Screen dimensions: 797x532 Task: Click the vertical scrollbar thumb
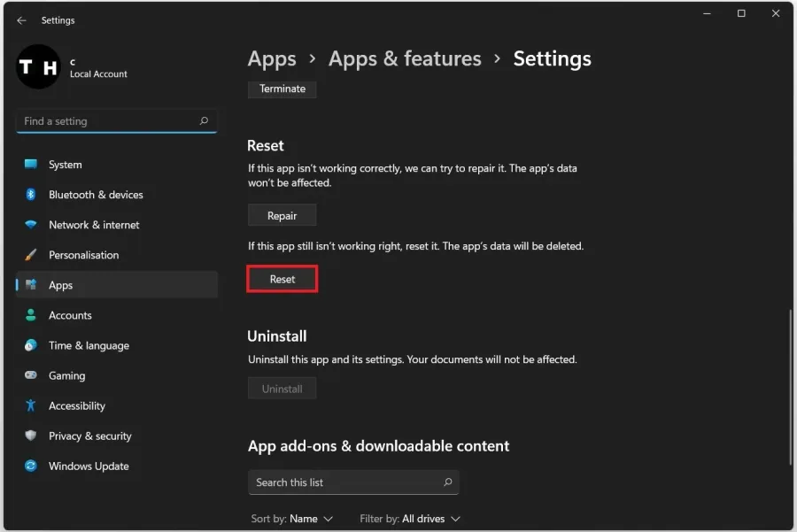pyautogui.click(x=791, y=386)
